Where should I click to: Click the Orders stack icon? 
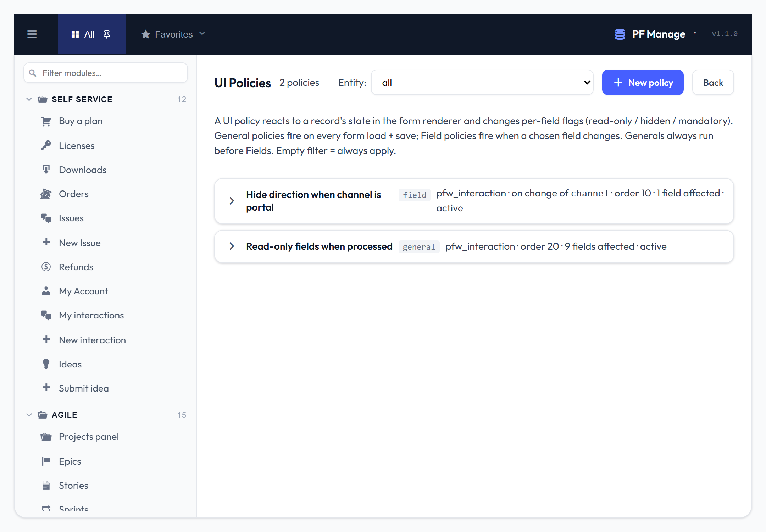coord(46,194)
